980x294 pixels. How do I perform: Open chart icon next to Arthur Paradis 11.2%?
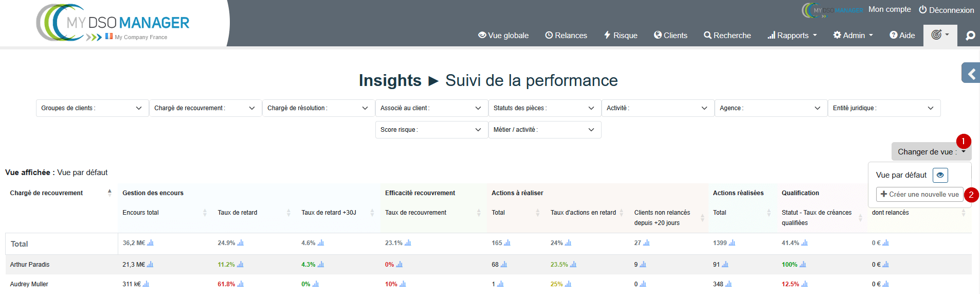(240, 265)
